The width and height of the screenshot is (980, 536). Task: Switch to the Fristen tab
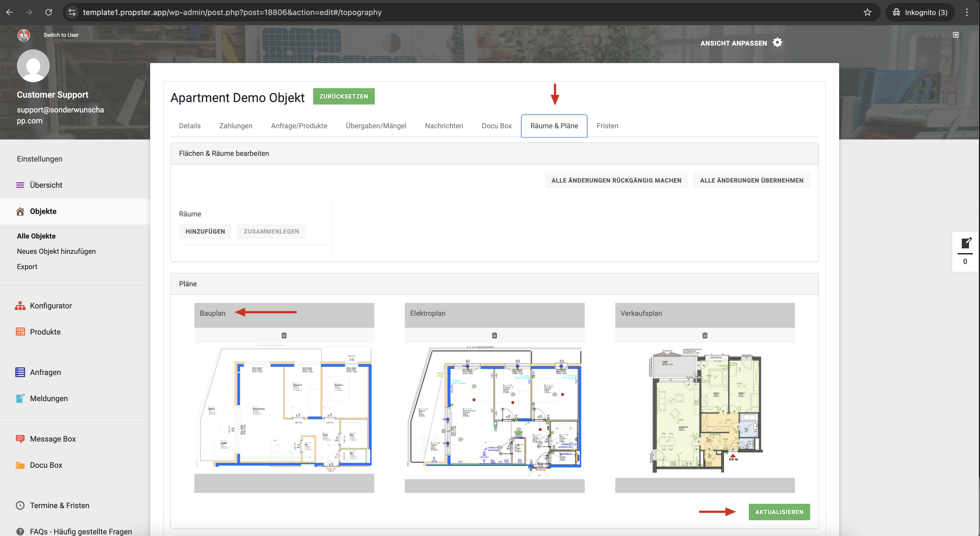(607, 126)
